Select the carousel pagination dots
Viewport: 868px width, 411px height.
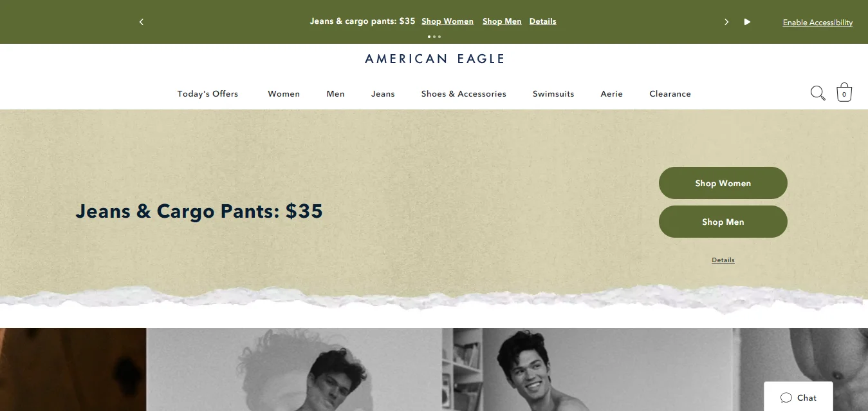434,37
